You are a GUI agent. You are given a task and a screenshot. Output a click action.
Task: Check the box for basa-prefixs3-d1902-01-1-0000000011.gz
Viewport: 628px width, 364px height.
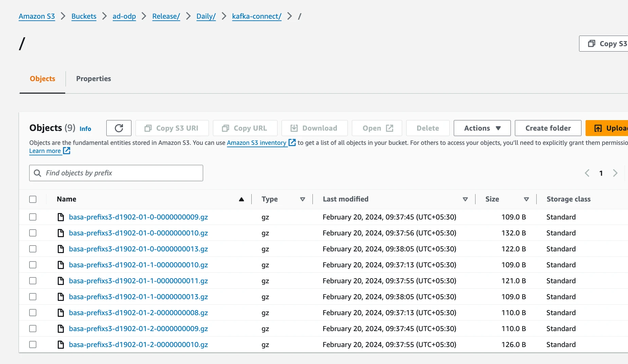(x=33, y=281)
